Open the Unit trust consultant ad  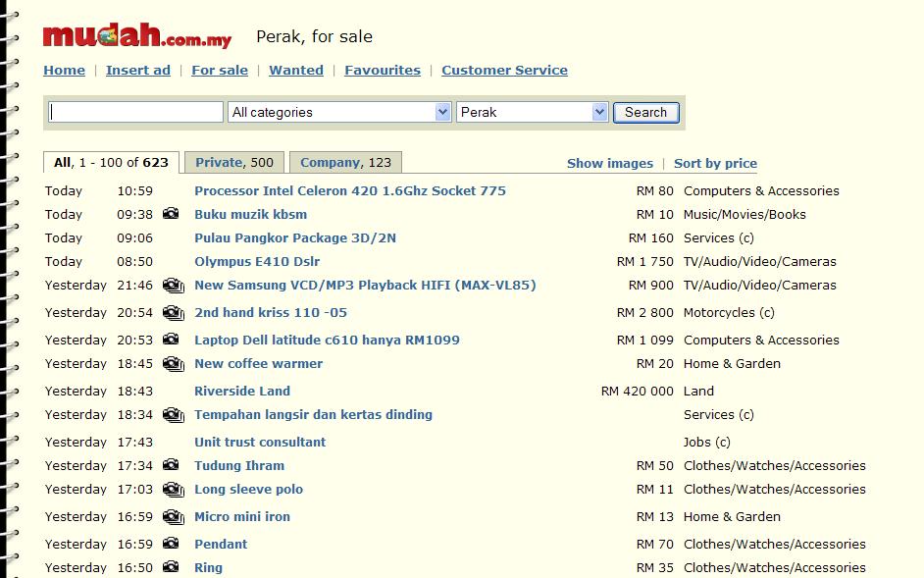point(260,443)
